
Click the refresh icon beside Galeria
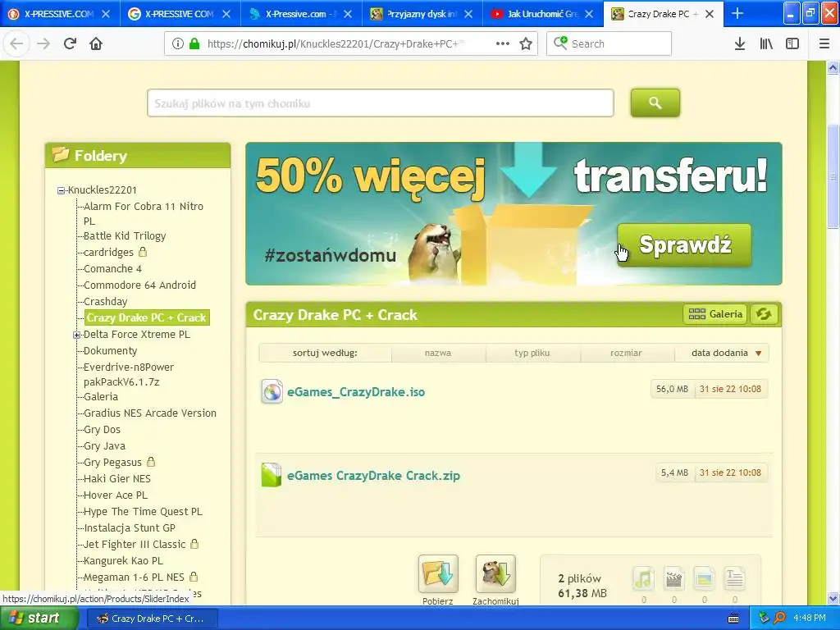pos(764,314)
